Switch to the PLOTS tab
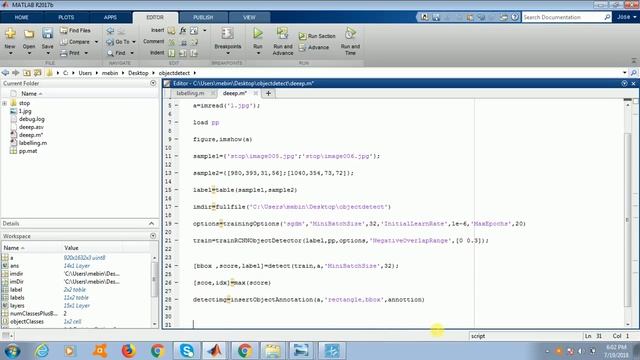This screenshot has height=360, width=640. click(x=66, y=18)
